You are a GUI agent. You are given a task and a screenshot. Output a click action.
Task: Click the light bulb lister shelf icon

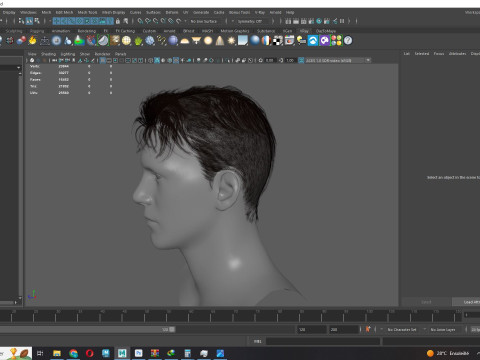tap(301, 41)
